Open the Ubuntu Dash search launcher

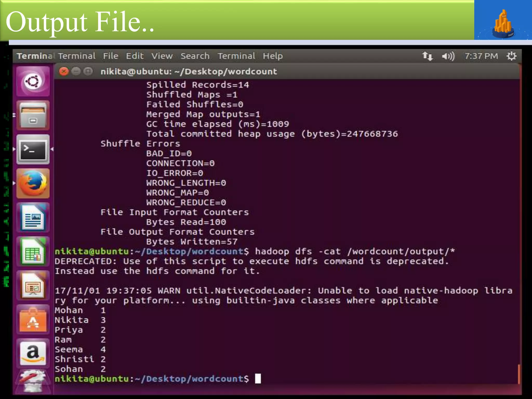(x=33, y=81)
